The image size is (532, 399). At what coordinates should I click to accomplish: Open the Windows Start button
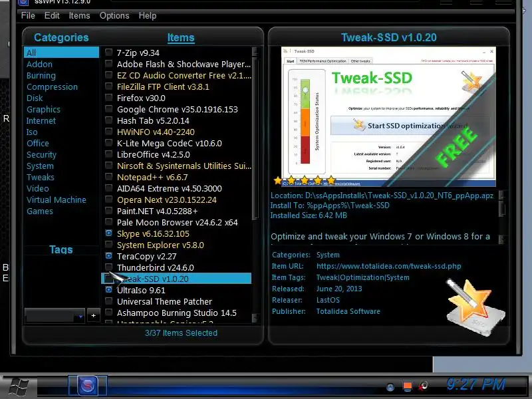click(x=18, y=387)
